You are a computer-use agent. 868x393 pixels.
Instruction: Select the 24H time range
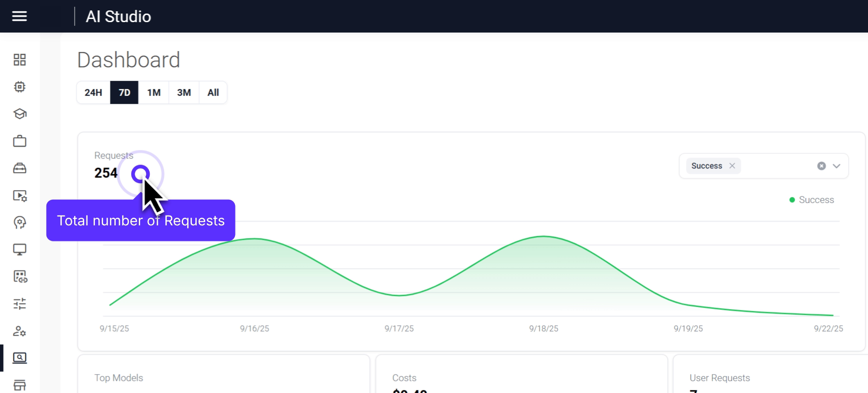pos(93,93)
